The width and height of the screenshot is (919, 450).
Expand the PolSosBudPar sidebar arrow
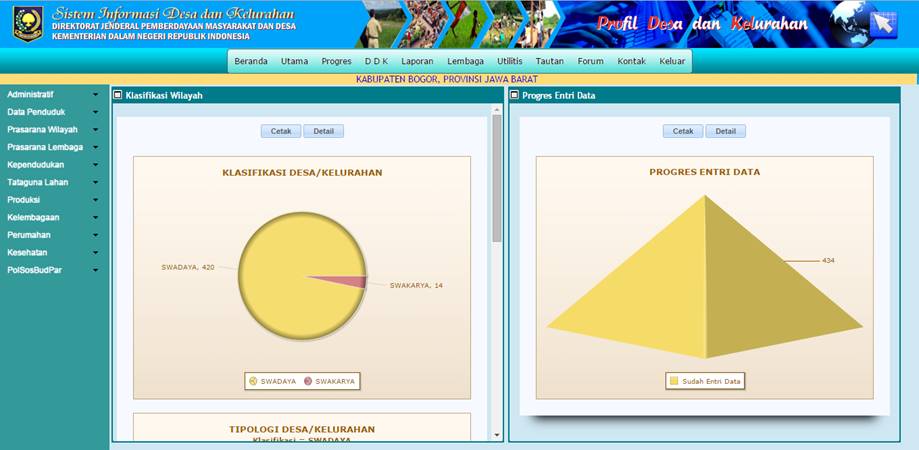point(96,270)
